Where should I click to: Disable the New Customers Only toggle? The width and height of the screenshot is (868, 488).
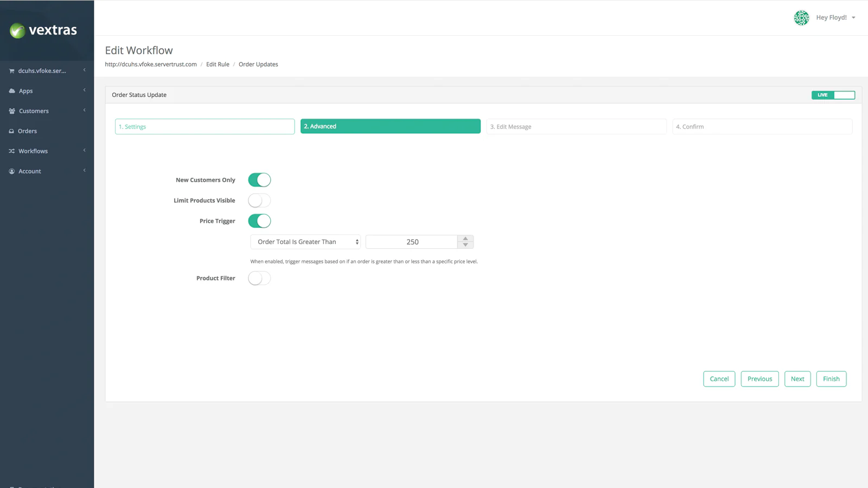tap(259, 180)
